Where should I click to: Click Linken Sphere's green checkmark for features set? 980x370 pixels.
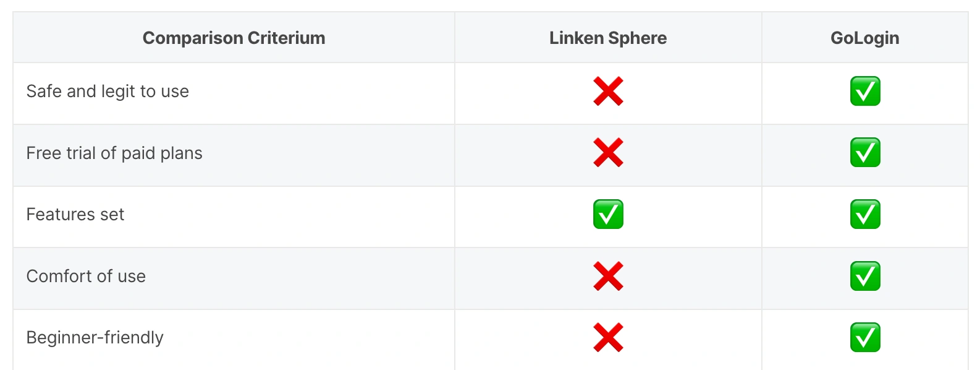click(x=608, y=214)
